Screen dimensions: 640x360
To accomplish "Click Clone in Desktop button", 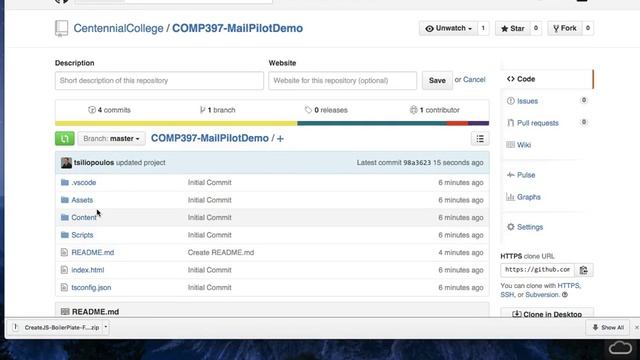I will tap(547, 314).
